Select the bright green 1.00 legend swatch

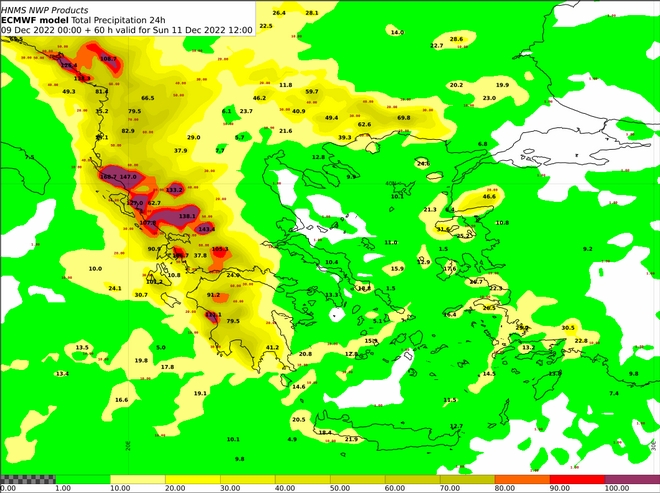point(82,479)
